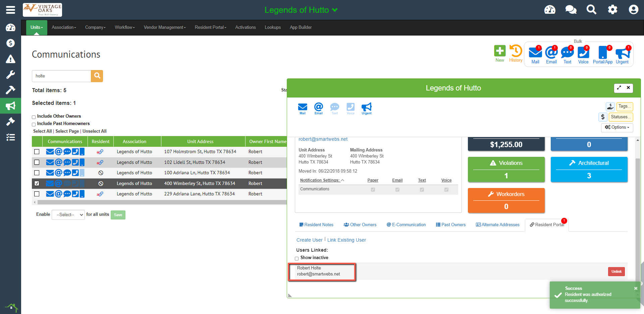Open the Enable --Select-- dropdown
This screenshot has width=644, height=314.
point(68,215)
